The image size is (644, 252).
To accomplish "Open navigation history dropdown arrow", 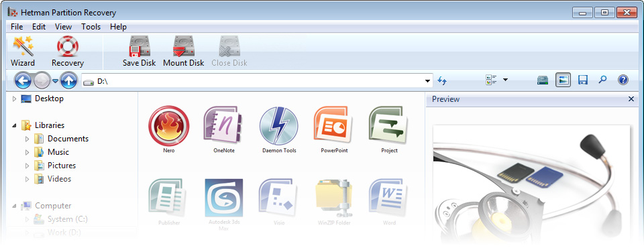I will coord(55,80).
